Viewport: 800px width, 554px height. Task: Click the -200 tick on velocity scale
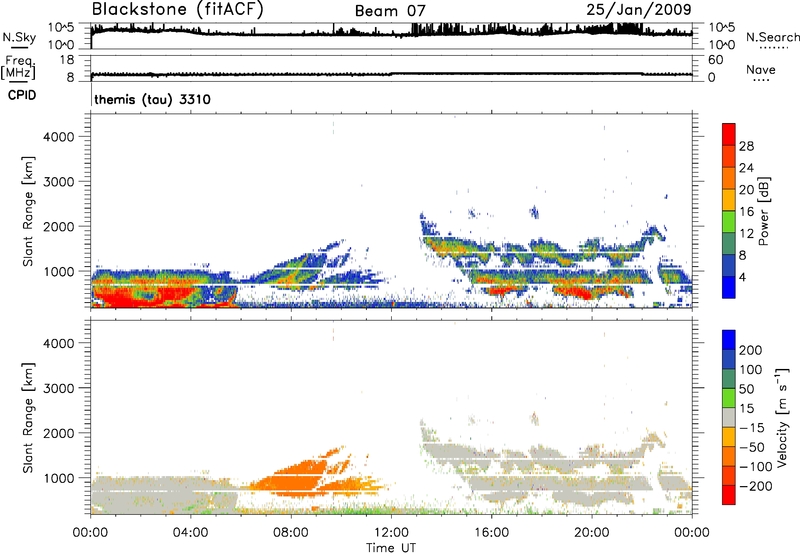tap(756, 486)
